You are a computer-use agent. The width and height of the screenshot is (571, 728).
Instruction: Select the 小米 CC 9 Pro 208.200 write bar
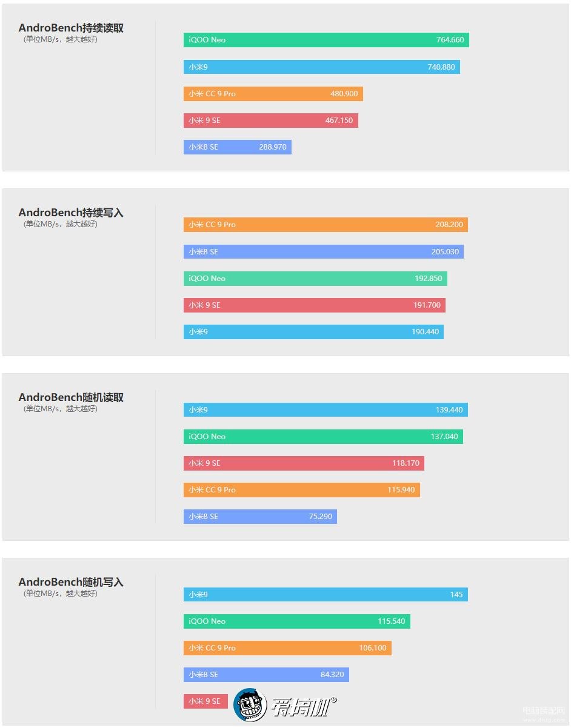coord(326,225)
